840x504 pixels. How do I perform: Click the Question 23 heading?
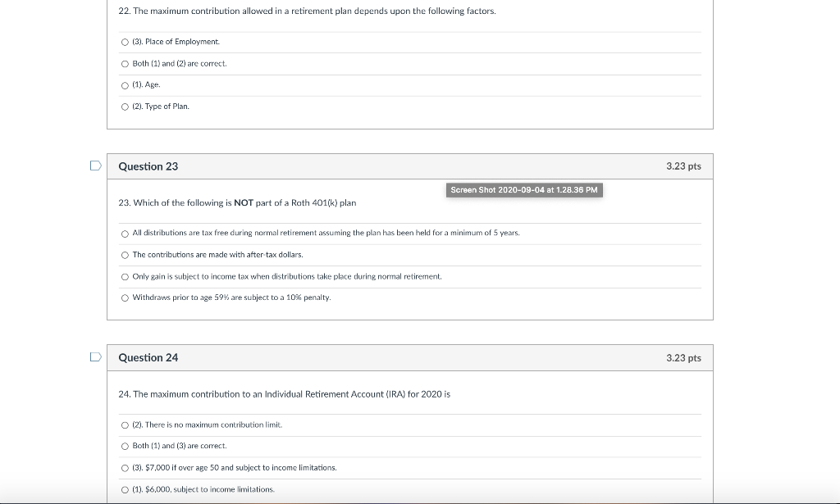pyautogui.click(x=148, y=166)
